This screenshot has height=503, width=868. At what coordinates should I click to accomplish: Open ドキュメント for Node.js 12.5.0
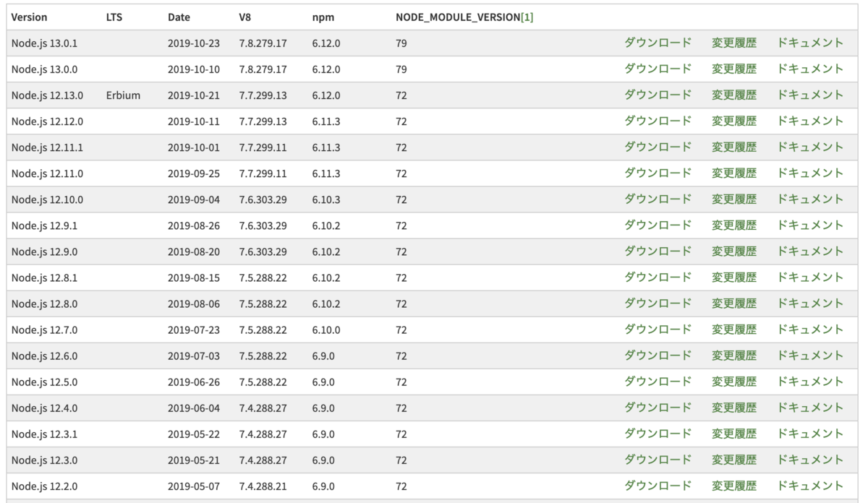pyautogui.click(x=810, y=381)
